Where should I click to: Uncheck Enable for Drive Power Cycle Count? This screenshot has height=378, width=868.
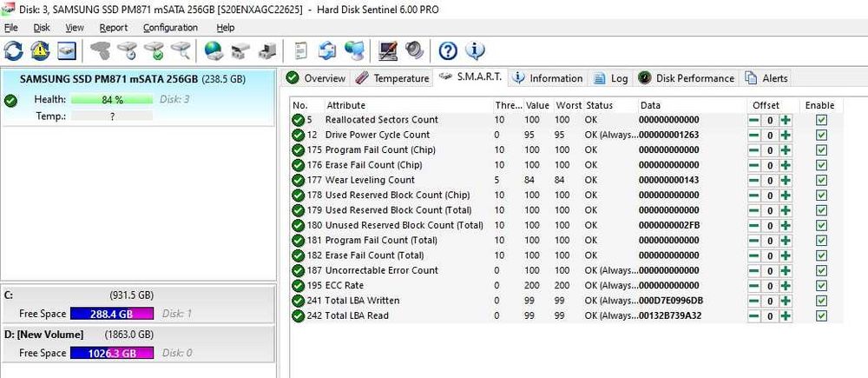point(821,135)
